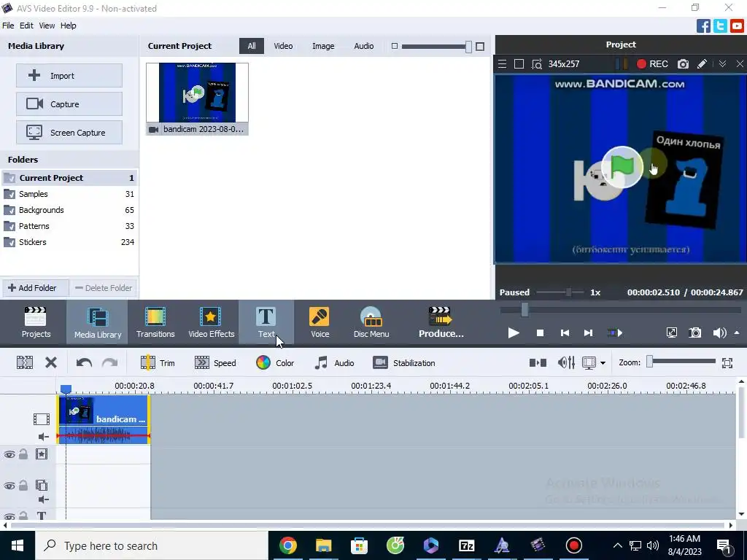Select the Media Library tool button

pyautogui.click(x=98, y=322)
